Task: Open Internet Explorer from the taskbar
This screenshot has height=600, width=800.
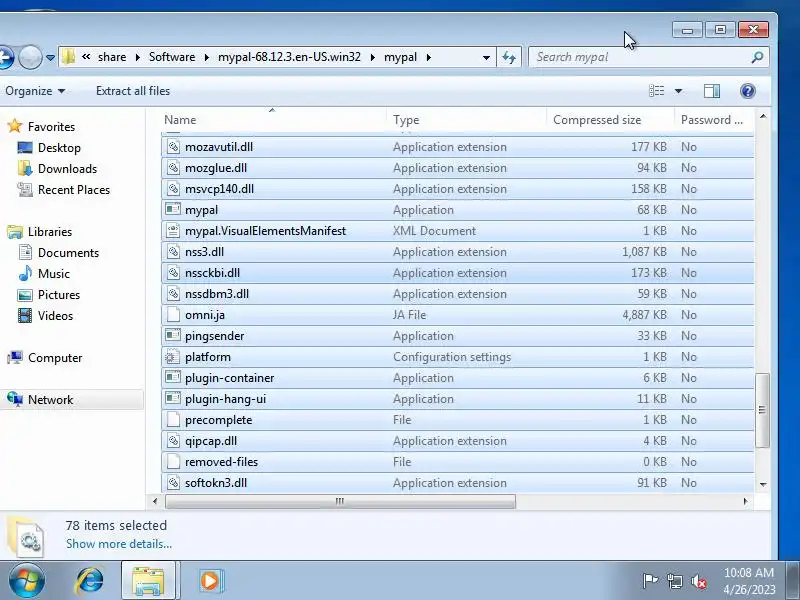Action: point(89,580)
